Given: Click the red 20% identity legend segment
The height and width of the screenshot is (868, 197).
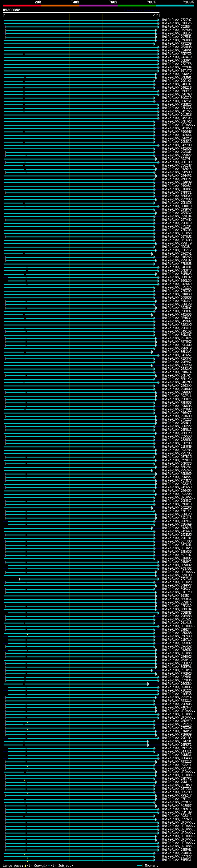Looking at the screenshot, I should click(22, 6).
